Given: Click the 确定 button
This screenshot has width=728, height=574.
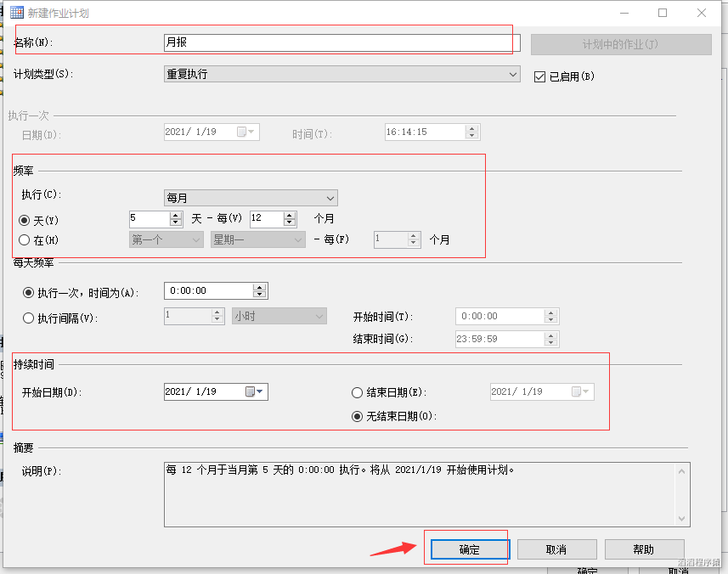Looking at the screenshot, I should pyautogui.click(x=470, y=549).
